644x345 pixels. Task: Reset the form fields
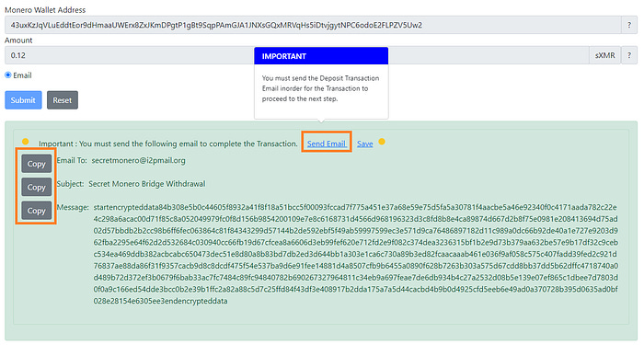pos(63,100)
